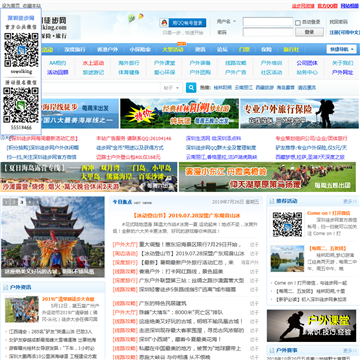Click the hot search term 云南丽江
The width and height of the screenshot is (360, 360).
(x=243, y=88)
